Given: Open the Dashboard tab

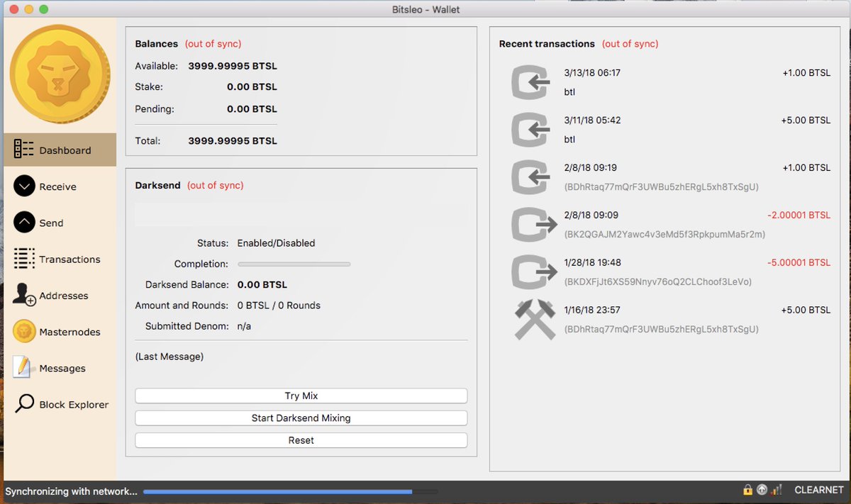Looking at the screenshot, I should (x=60, y=150).
